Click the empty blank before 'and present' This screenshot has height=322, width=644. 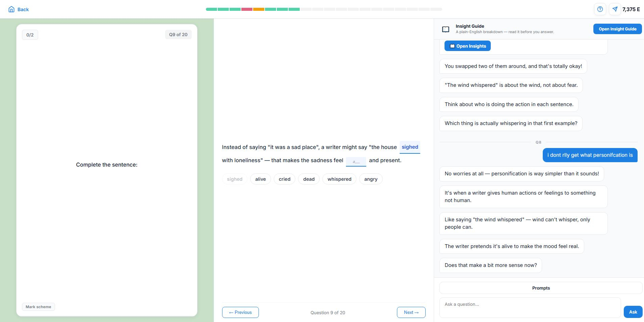[x=356, y=162]
